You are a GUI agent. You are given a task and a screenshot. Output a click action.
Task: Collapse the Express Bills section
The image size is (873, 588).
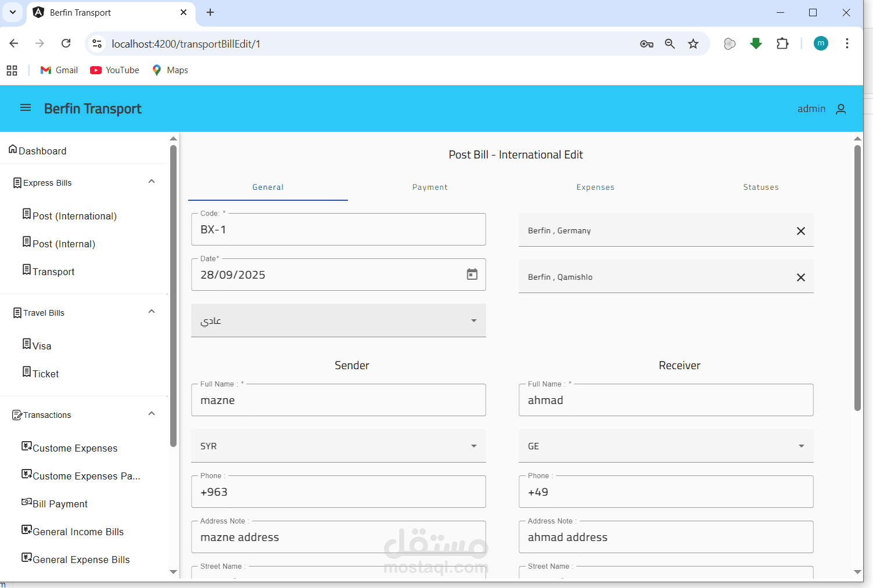[x=152, y=182]
